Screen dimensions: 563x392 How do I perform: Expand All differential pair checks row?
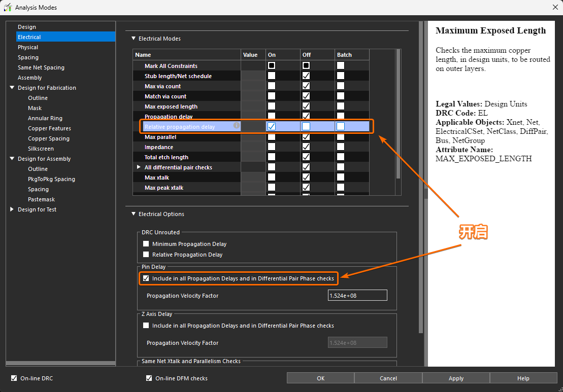[139, 167]
